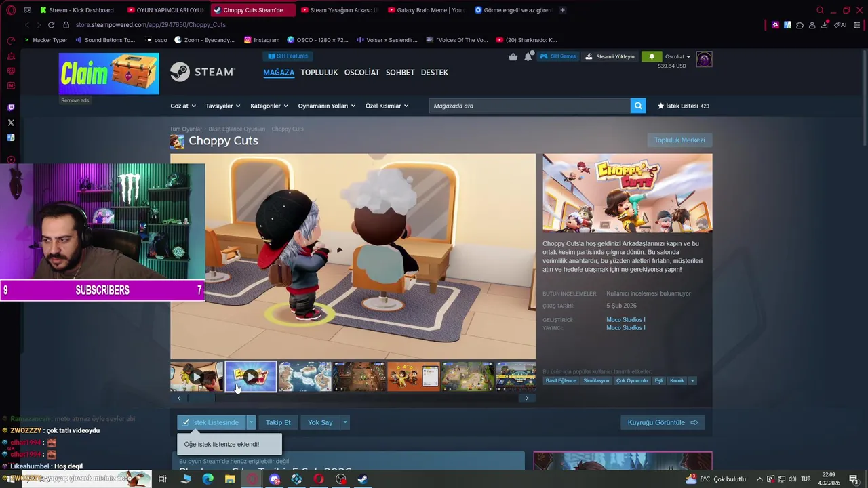
Task: Click the Opera menu logo
Action: 11,10
